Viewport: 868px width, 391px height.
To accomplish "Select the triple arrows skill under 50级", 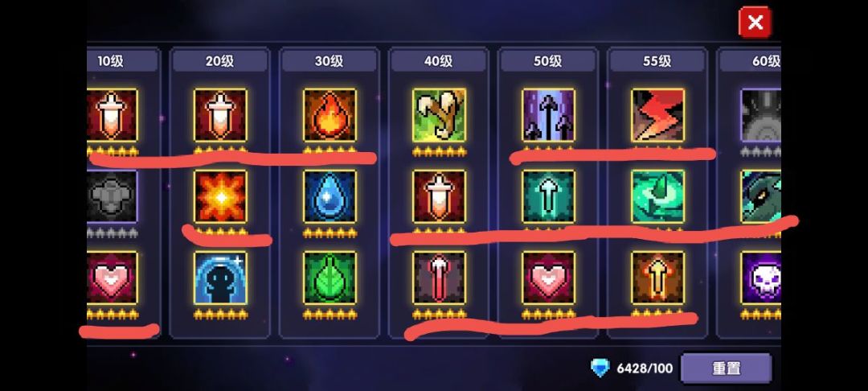I will [549, 115].
